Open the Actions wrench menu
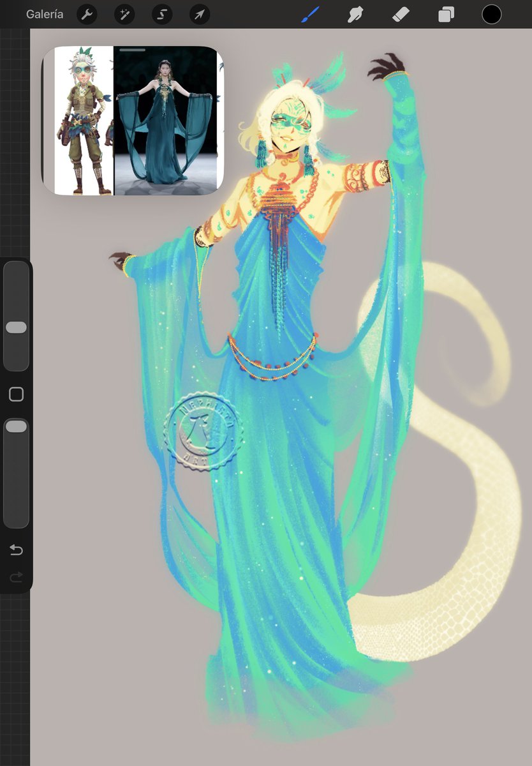The width and height of the screenshot is (532, 766). click(x=87, y=14)
